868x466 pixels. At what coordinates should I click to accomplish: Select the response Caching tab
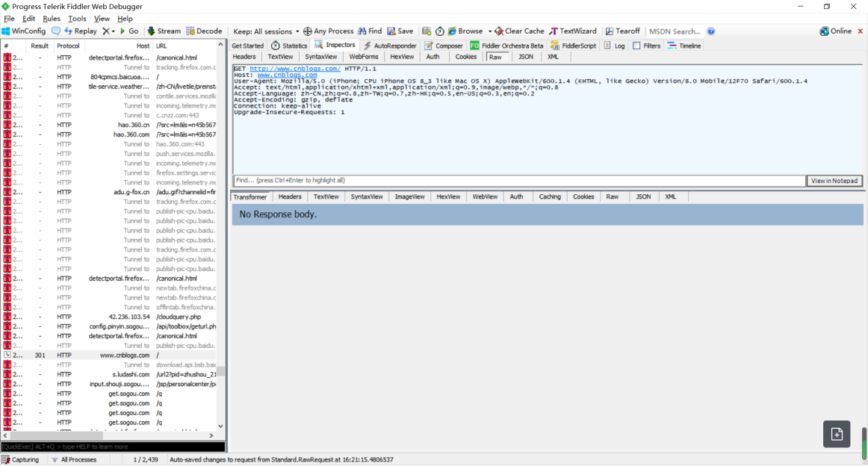[550, 197]
